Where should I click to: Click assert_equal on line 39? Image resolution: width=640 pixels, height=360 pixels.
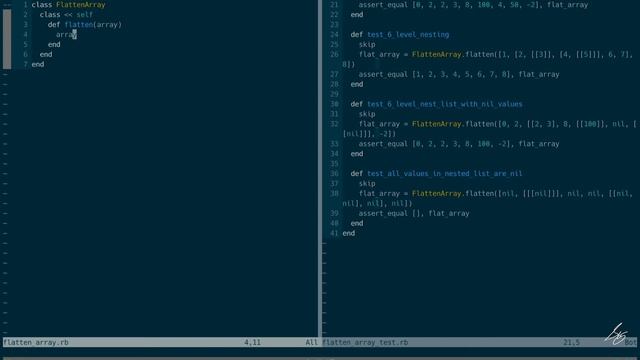coord(383,213)
